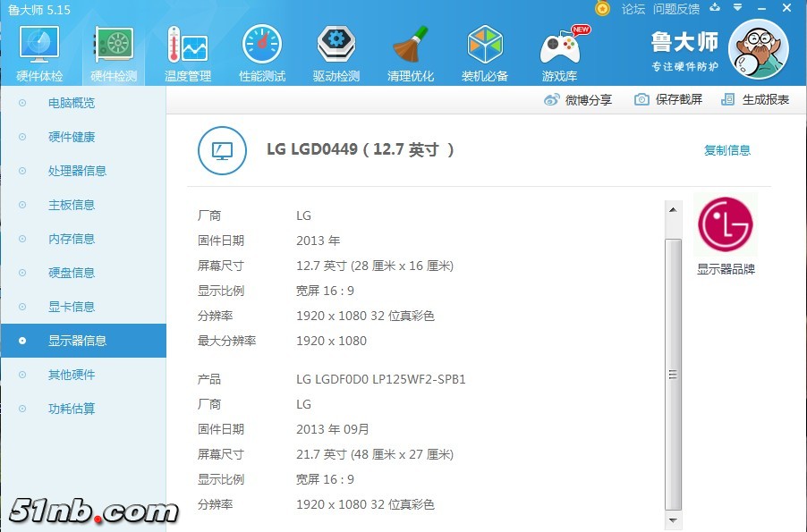Screen dimensions: 807x532
Task: Click the scrollbar up arrow
Action: pos(673,209)
